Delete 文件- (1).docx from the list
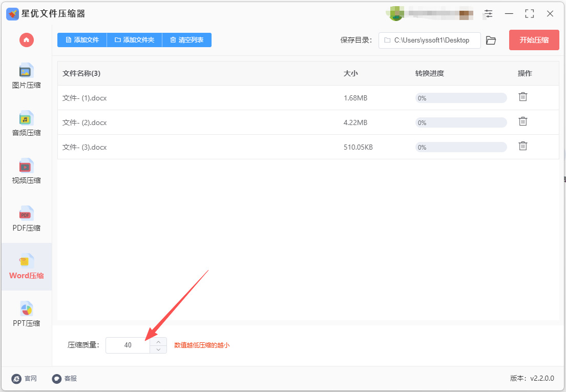The height and width of the screenshot is (392, 566). [522, 97]
